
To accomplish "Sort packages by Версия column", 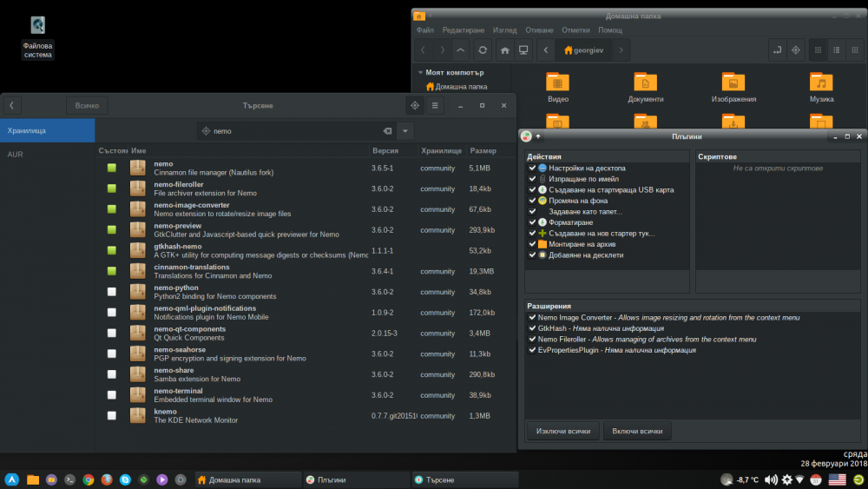I will [393, 150].
